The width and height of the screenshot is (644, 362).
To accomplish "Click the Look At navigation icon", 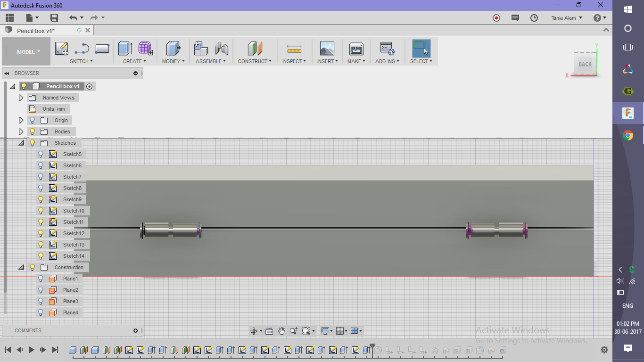I will click(269, 331).
